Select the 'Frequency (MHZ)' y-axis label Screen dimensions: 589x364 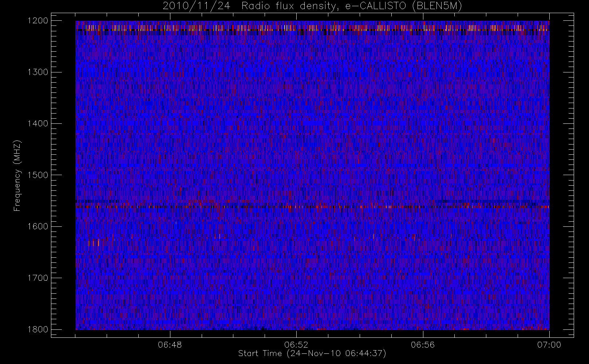click(x=17, y=175)
